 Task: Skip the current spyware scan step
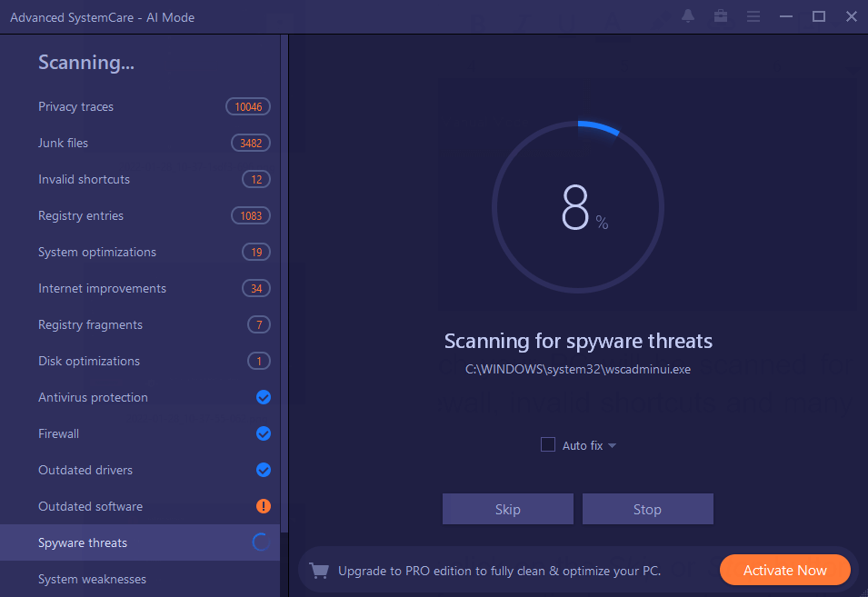pos(508,509)
